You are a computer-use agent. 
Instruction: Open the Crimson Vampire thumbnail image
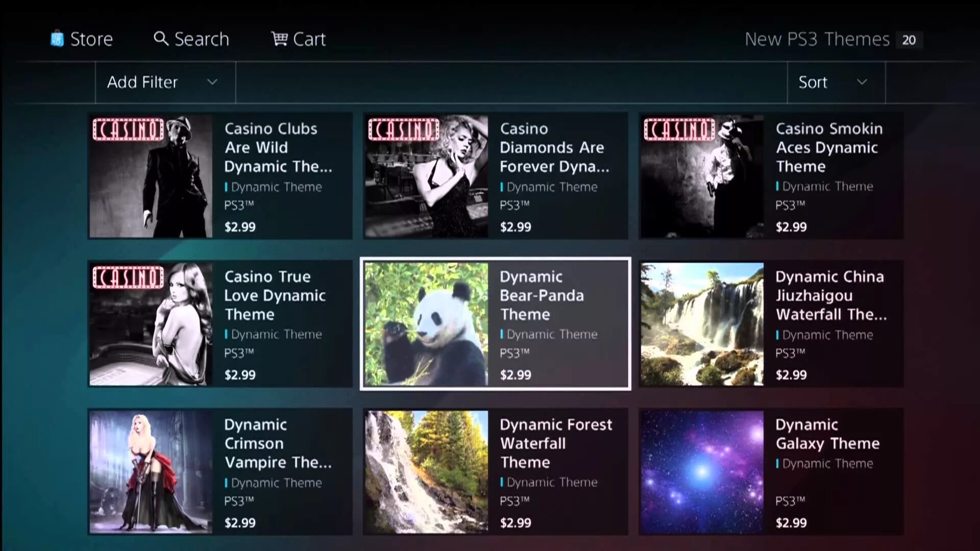(x=151, y=472)
